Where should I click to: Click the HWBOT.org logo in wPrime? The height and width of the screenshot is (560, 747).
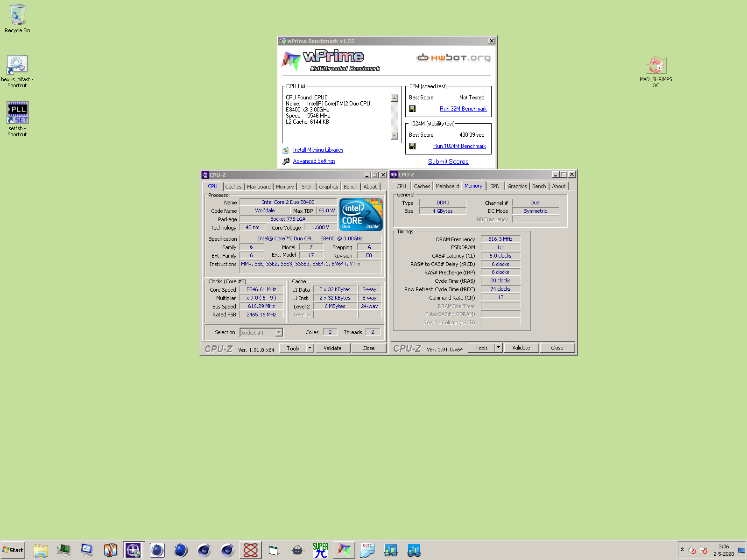454,58
